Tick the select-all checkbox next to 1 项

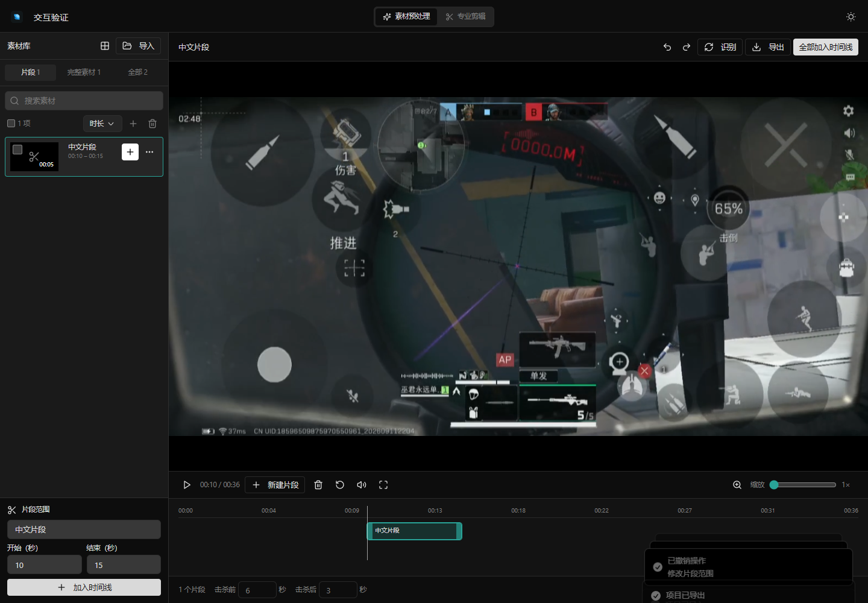[11, 124]
